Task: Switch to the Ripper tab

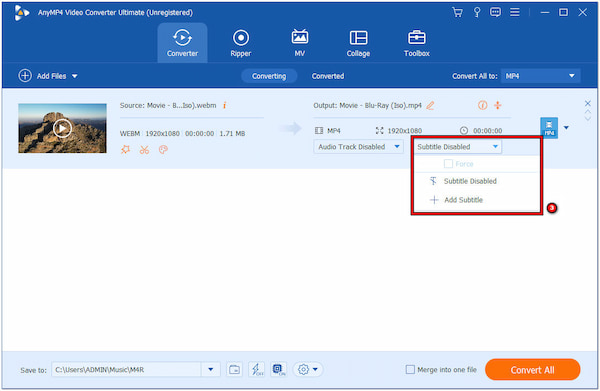Action: (241, 43)
